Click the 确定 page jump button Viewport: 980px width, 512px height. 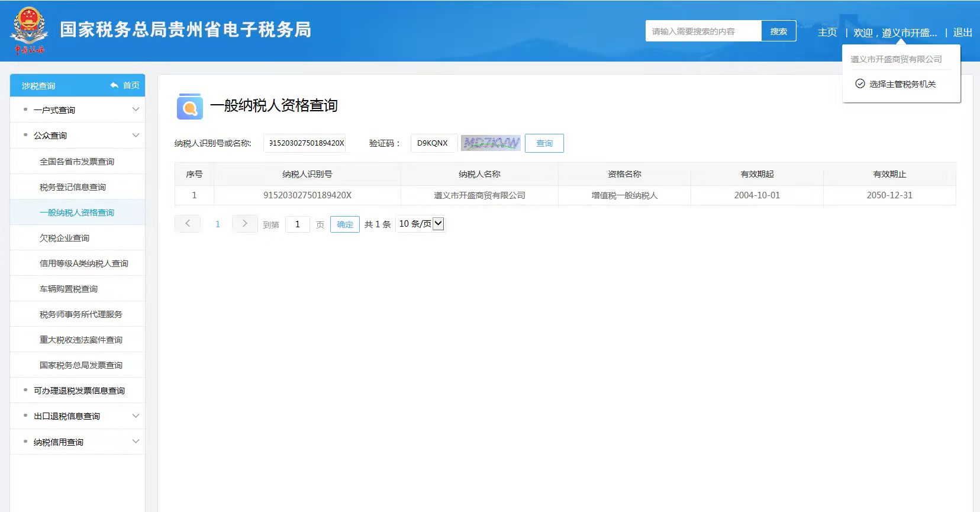[x=344, y=224]
